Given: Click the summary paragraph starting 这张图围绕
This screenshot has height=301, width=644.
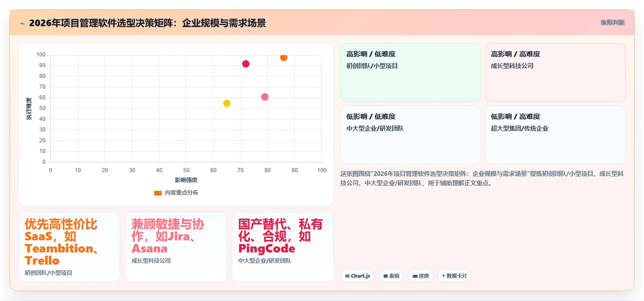Looking at the screenshot, I should point(482,178).
